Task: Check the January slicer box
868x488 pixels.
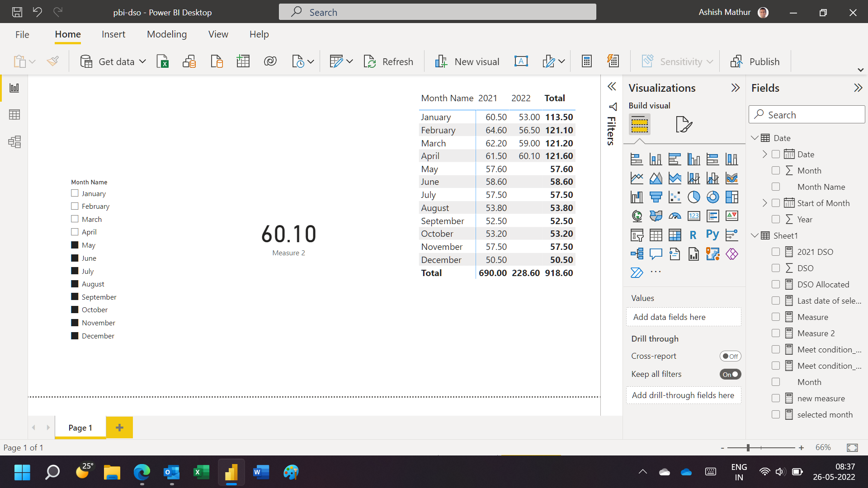Action: [x=75, y=193]
